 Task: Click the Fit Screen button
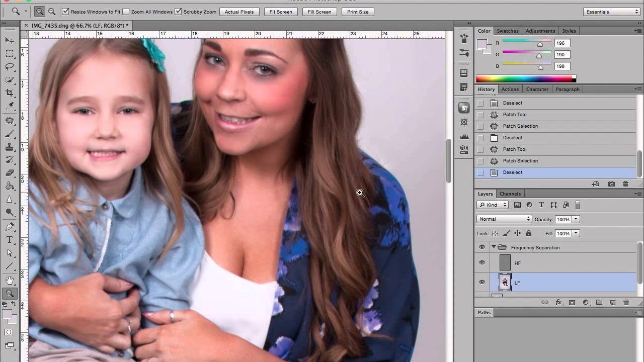(281, 12)
